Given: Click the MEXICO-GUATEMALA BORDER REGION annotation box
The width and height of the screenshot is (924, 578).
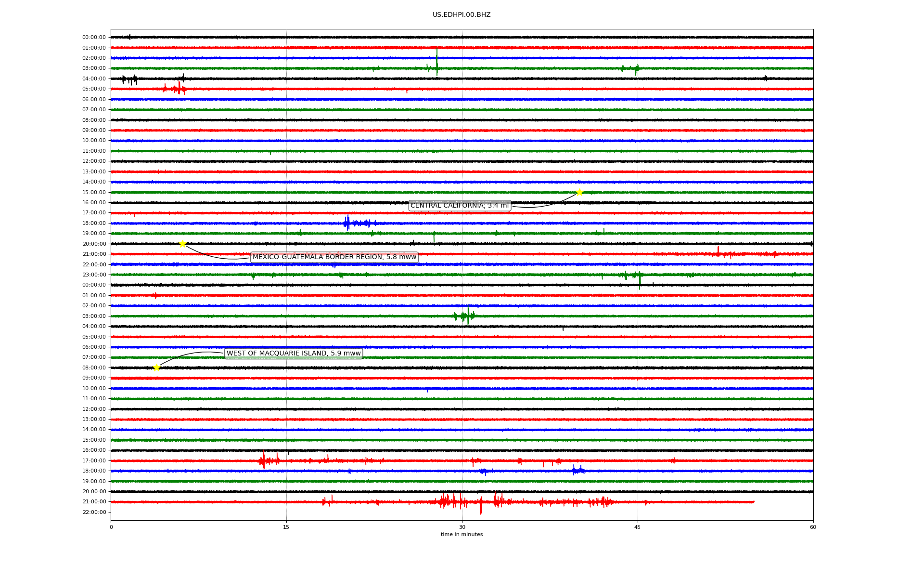Looking at the screenshot, I should click(334, 257).
